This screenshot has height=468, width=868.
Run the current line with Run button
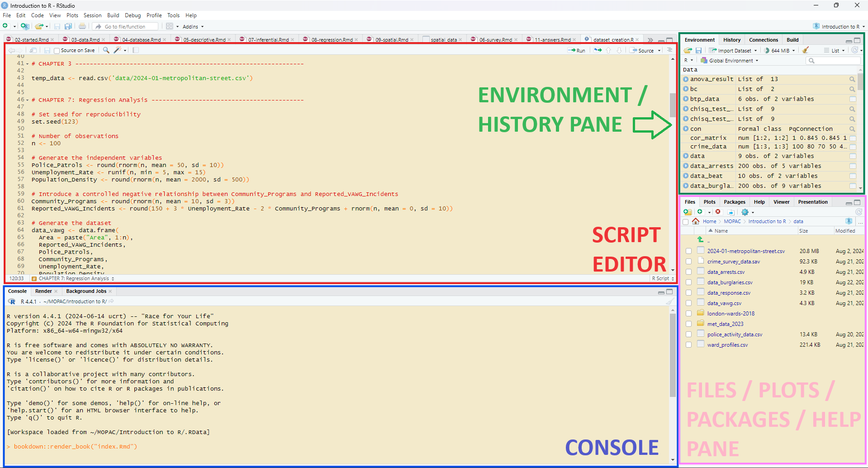pyautogui.click(x=577, y=50)
